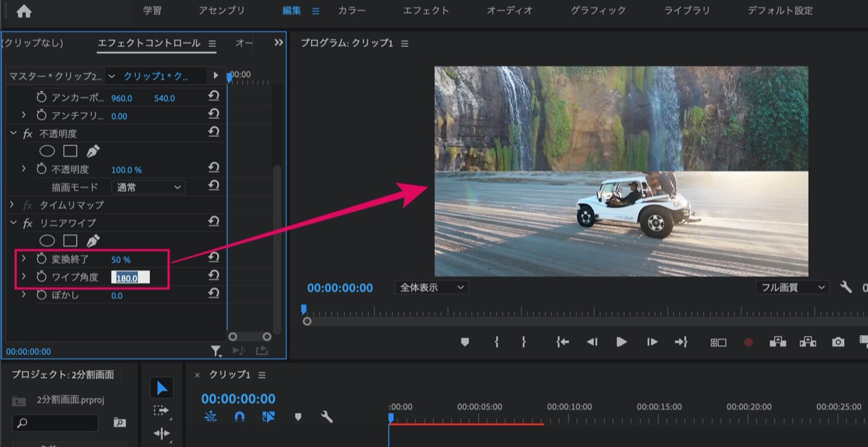Toggle animation stopwatch for ぼかし
Image resolution: width=868 pixels, height=447 pixels.
[x=42, y=295]
